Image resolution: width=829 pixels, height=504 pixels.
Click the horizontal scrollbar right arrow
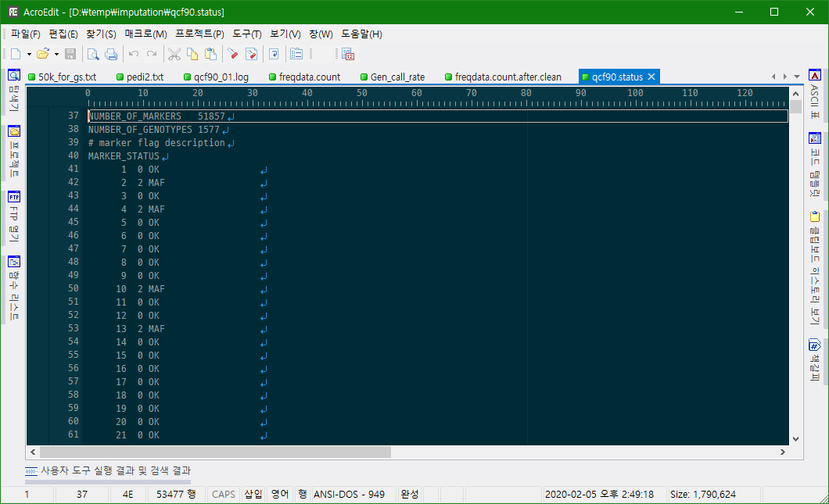click(783, 452)
